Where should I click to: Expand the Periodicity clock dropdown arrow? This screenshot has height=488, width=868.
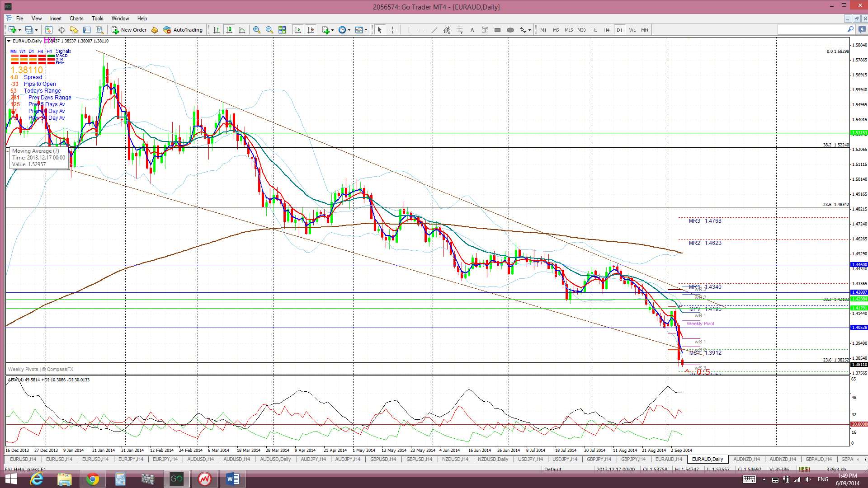(x=349, y=30)
